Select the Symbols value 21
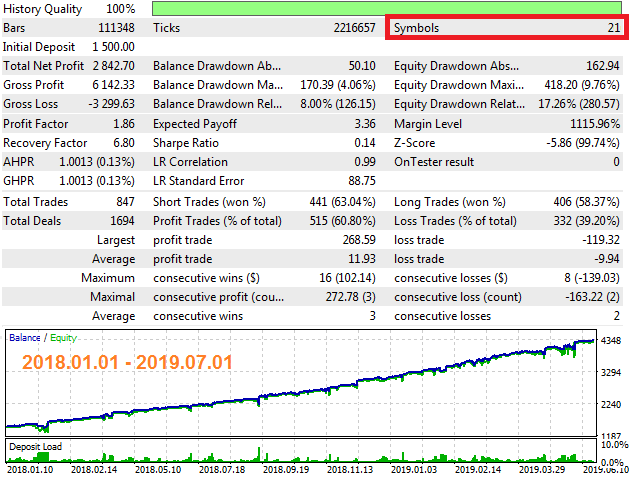Screen dimensions: 640x480 [x=613, y=28]
